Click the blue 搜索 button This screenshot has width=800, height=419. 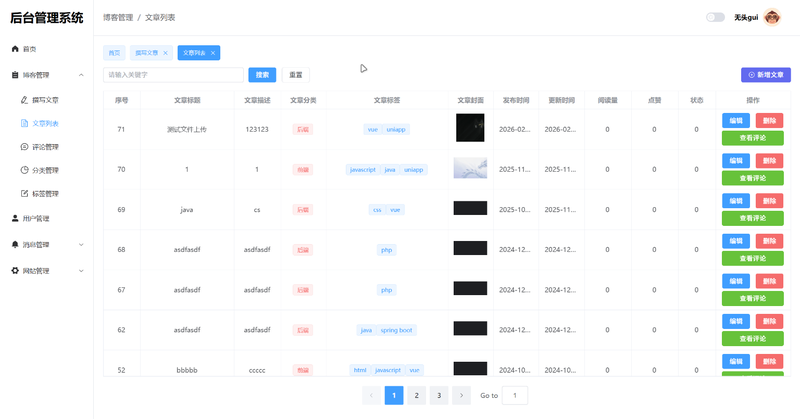point(262,75)
